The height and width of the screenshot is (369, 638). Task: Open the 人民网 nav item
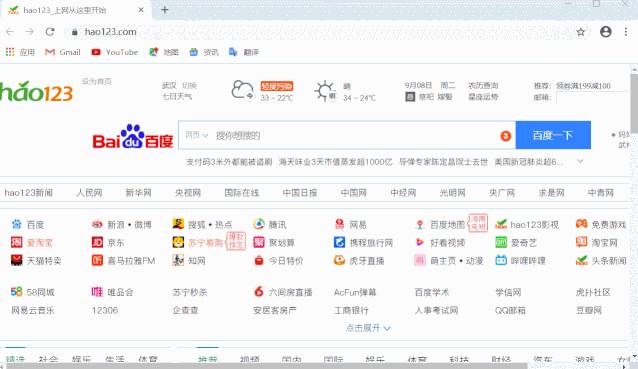[89, 192]
